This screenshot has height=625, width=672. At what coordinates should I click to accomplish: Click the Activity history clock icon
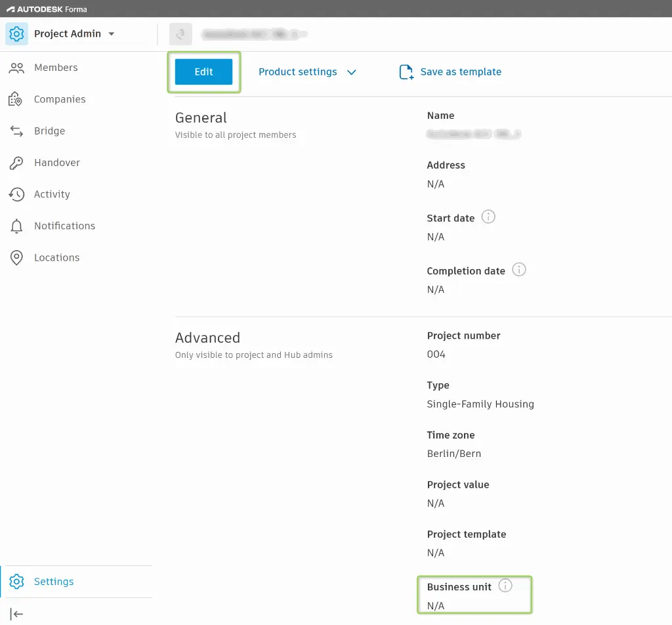pos(16,194)
